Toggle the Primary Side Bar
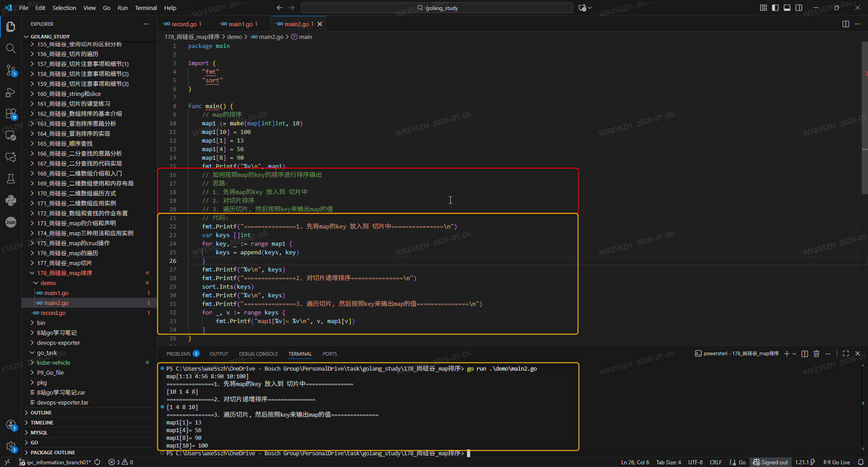 [775, 8]
